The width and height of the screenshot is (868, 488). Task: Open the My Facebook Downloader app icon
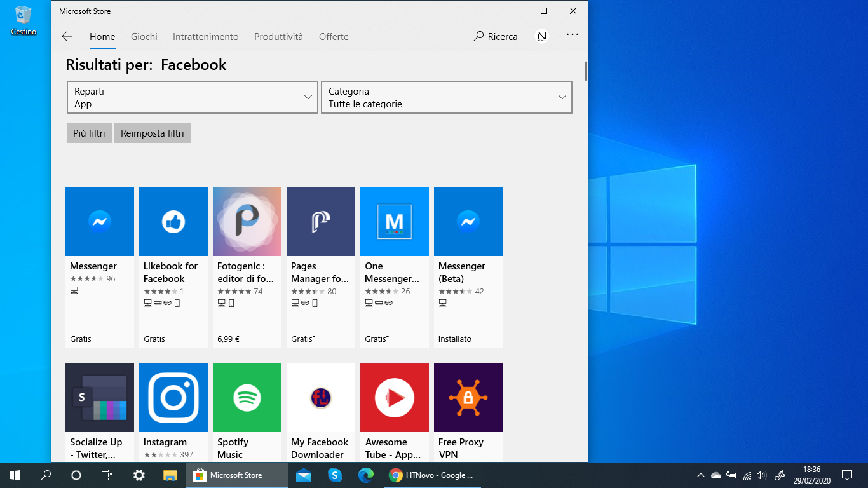[x=321, y=398]
